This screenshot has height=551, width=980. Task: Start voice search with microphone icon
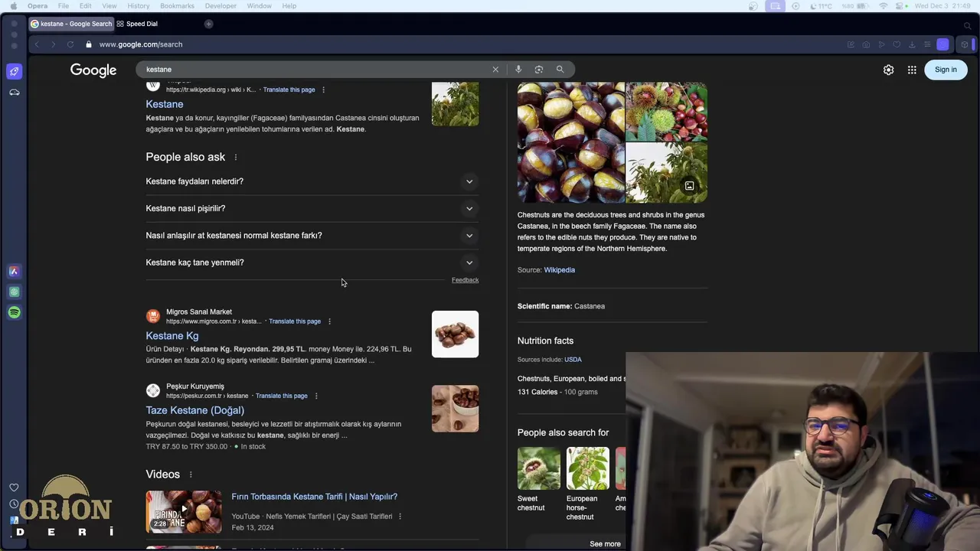(518, 69)
